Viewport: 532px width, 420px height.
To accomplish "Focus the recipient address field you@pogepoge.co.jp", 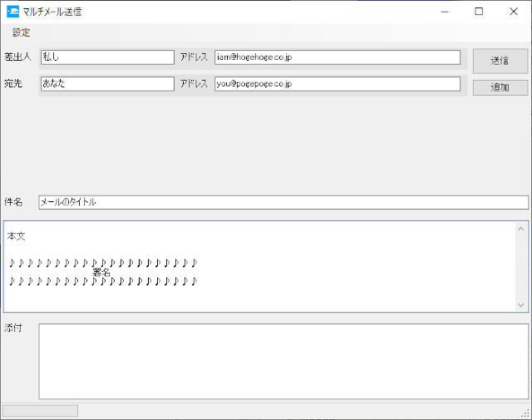I will pyautogui.click(x=337, y=83).
